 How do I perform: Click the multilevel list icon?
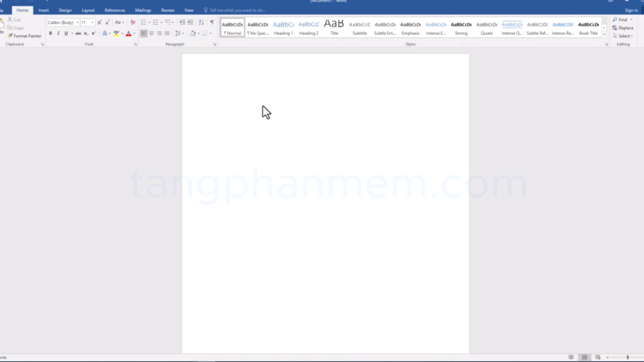click(x=168, y=23)
